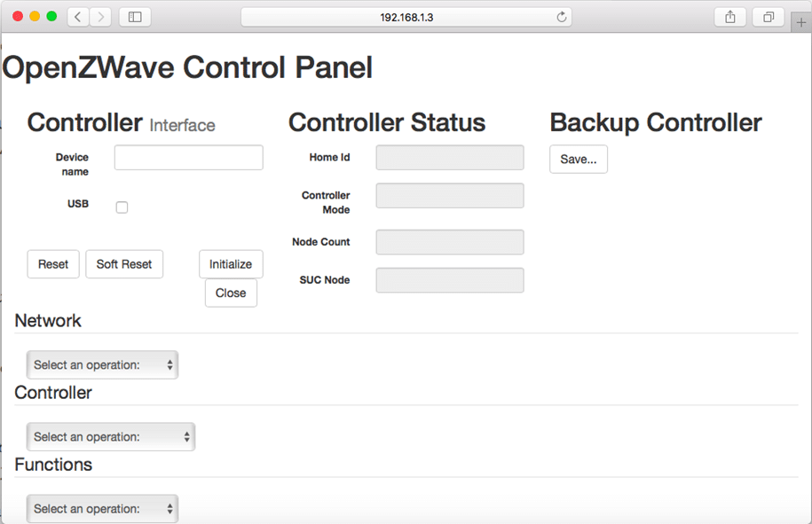Image resolution: width=812 pixels, height=524 pixels.
Task: Click the Network section label
Action: click(48, 321)
